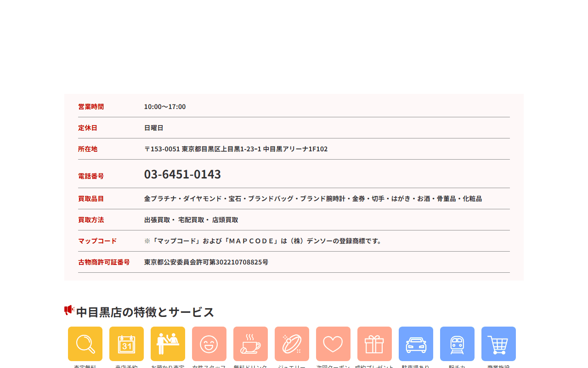The width and height of the screenshot is (588, 368).
Task: Click the 営業時間 row label
Action: [x=91, y=107]
